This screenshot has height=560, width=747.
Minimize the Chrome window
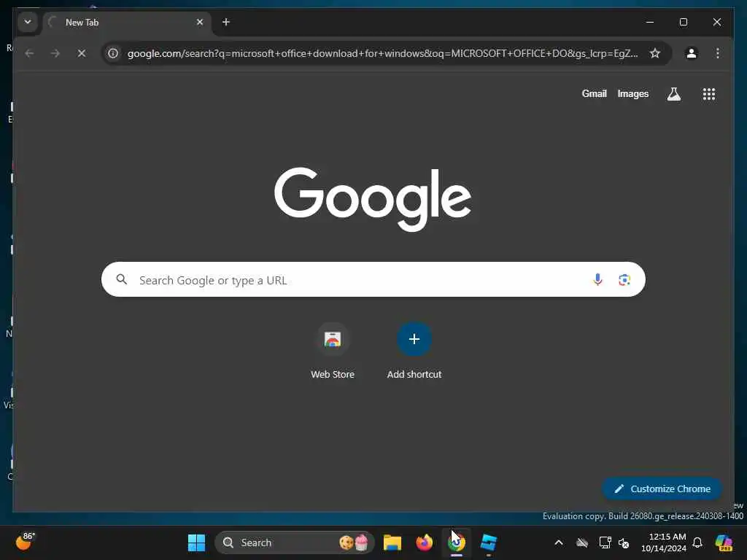point(649,22)
